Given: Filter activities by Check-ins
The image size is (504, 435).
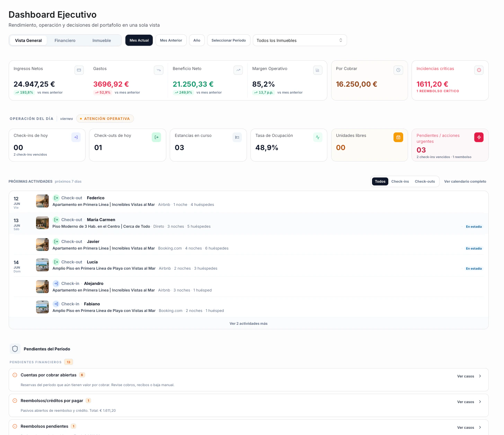Looking at the screenshot, I should [400, 181].
